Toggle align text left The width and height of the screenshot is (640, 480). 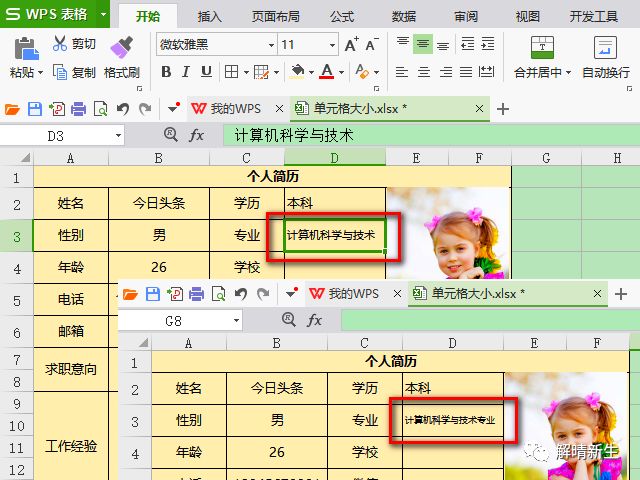click(x=402, y=72)
